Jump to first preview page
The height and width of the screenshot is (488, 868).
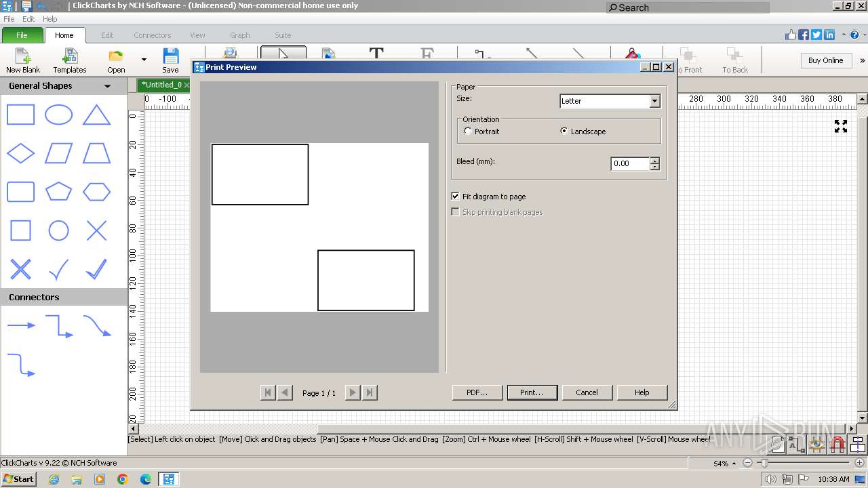268,392
